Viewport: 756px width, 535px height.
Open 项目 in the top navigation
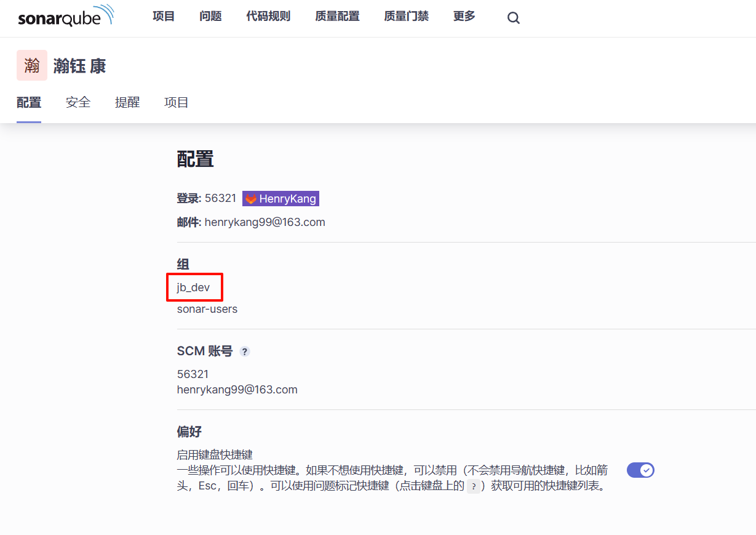point(164,17)
